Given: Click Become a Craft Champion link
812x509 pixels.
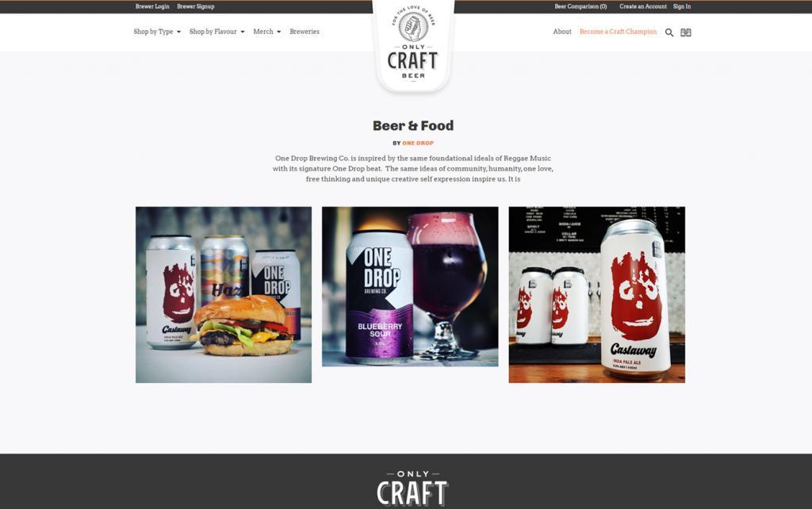Looking at the screenshot, I should coord(618,32).
